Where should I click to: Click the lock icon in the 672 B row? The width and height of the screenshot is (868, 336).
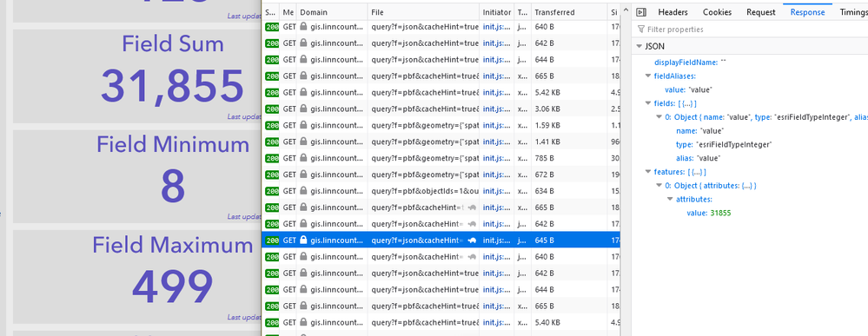[x=303, y=175]
